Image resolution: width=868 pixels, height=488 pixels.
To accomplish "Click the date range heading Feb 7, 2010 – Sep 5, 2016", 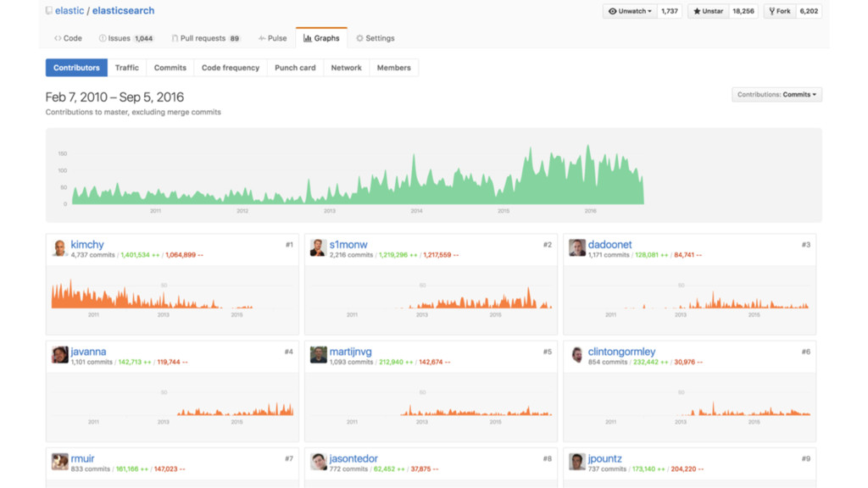I will 114,97.
